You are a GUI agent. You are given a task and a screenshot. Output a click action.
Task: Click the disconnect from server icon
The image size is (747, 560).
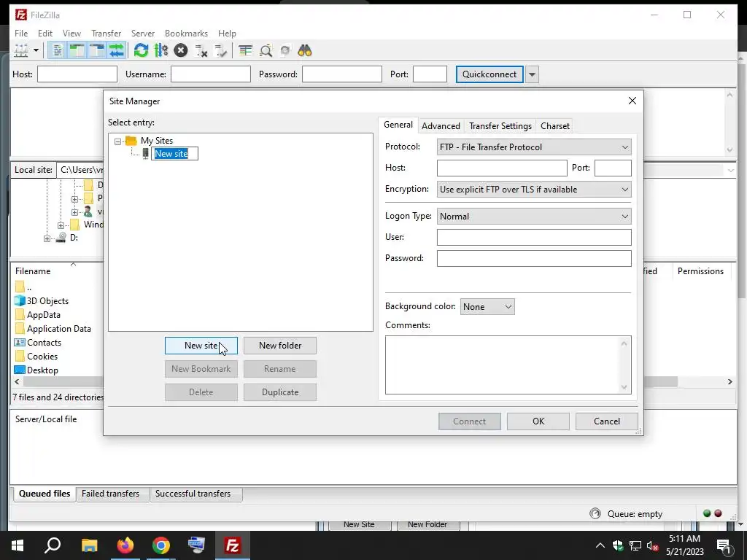(x=201, y=50)
